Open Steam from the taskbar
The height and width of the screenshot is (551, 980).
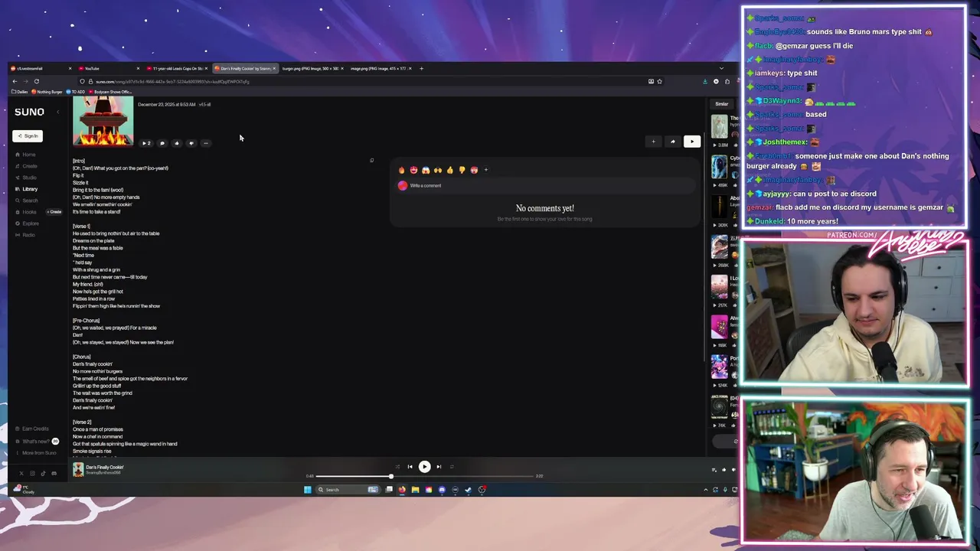click(x=469, y=490)
